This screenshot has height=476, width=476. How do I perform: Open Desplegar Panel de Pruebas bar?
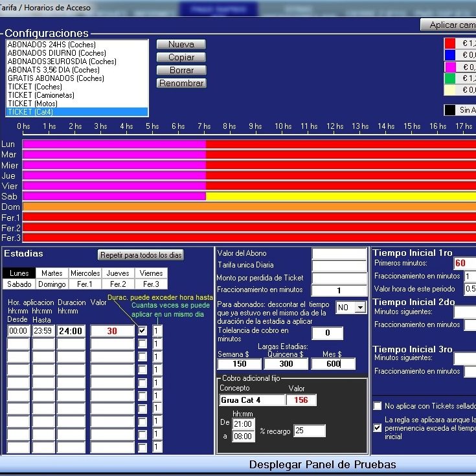pyautogui.click(x=322, y=464)
